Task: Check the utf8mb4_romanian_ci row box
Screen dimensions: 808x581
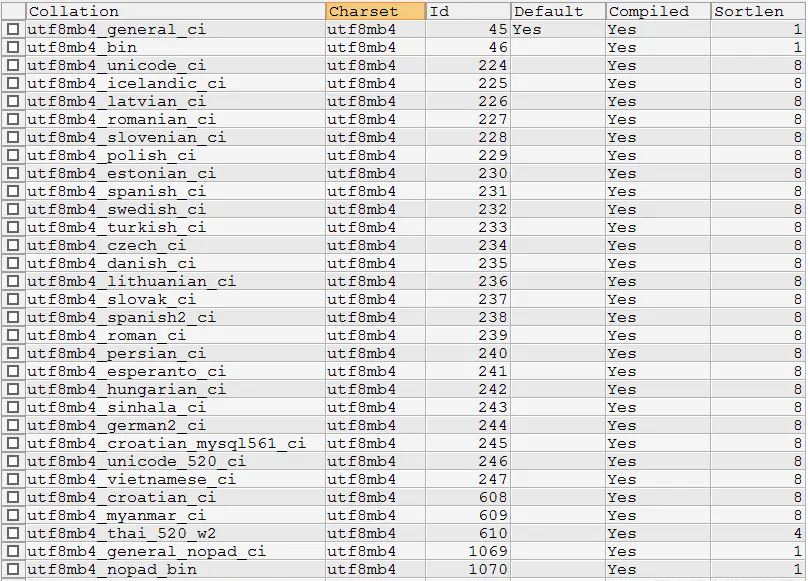Action: pos(13,119)
